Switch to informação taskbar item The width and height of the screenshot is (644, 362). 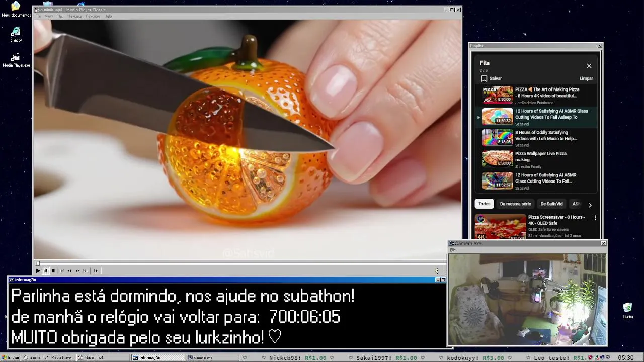coord(158,357)
